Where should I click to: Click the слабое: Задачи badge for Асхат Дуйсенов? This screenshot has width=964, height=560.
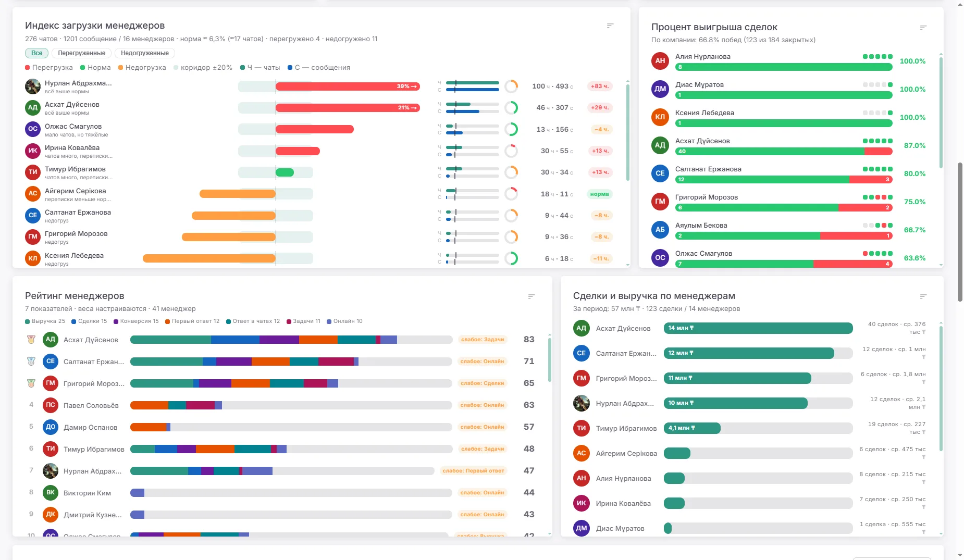point(483,340)
